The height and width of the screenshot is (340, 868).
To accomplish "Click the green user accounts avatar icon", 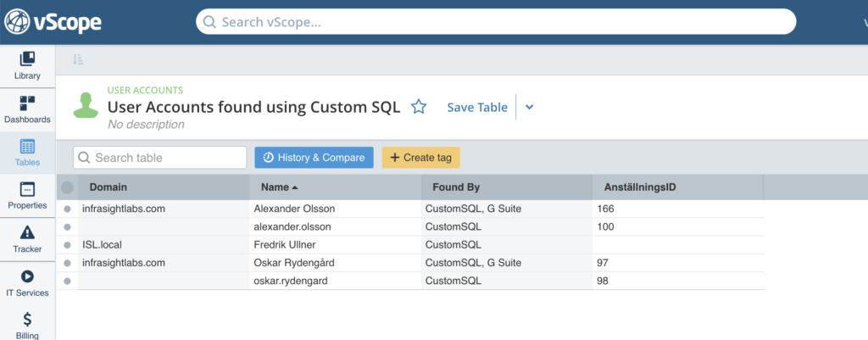I will [86, 105].
